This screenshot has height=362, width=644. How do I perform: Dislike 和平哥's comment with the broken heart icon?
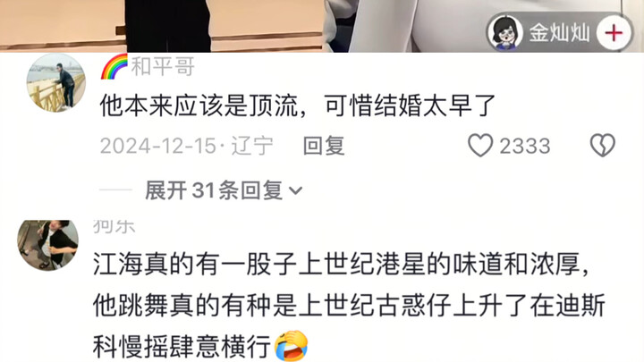(x=603, y=146)
